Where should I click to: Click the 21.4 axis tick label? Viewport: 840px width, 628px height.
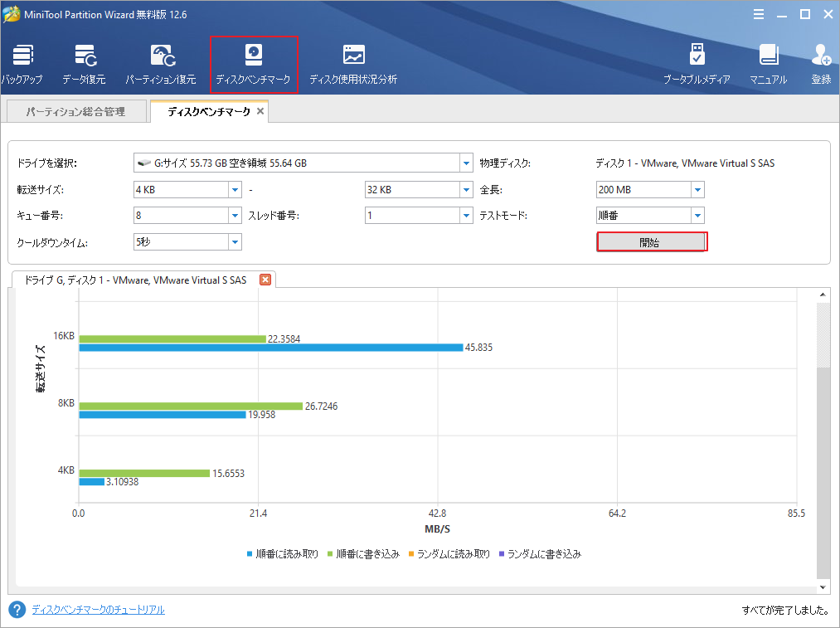click(x=258, y=514)
